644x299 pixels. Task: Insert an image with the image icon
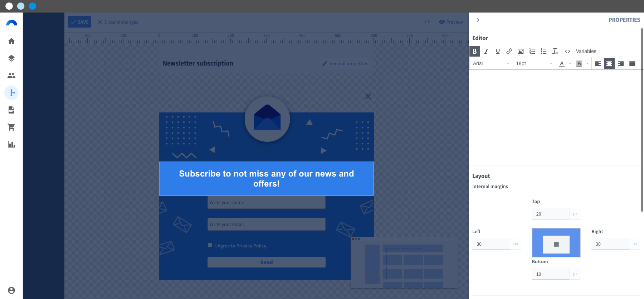521,51
